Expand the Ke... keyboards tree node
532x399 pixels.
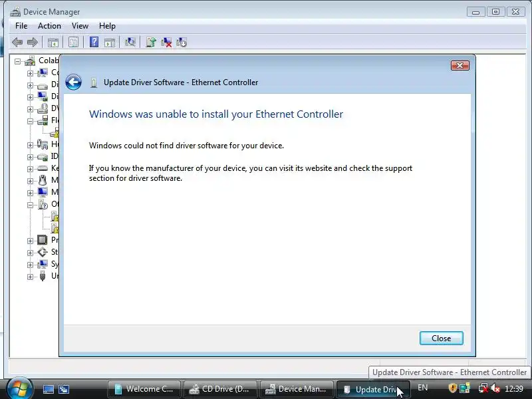tap(30, 169)
